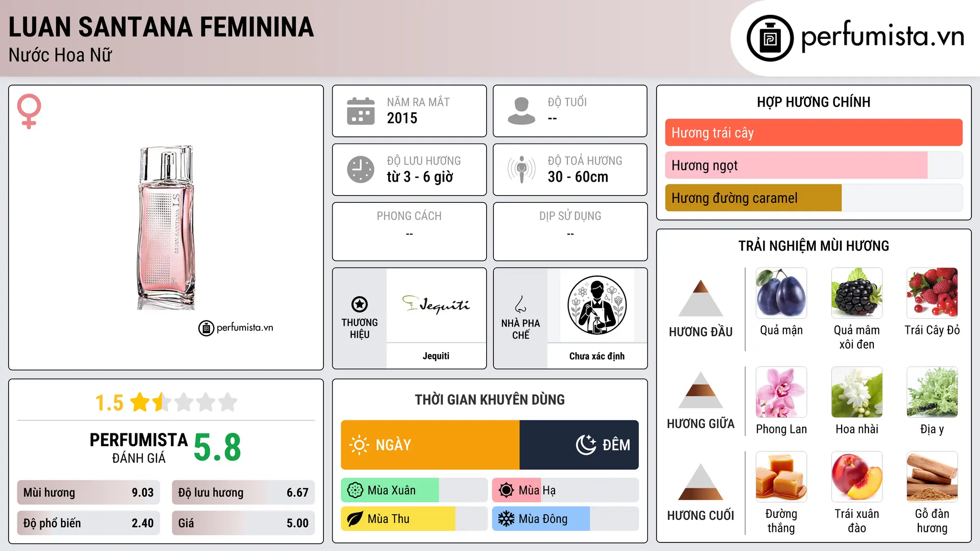980x551 pixels.
Task: Click the Thời gian khuyên dùng heading
Action: click(490, 400)
